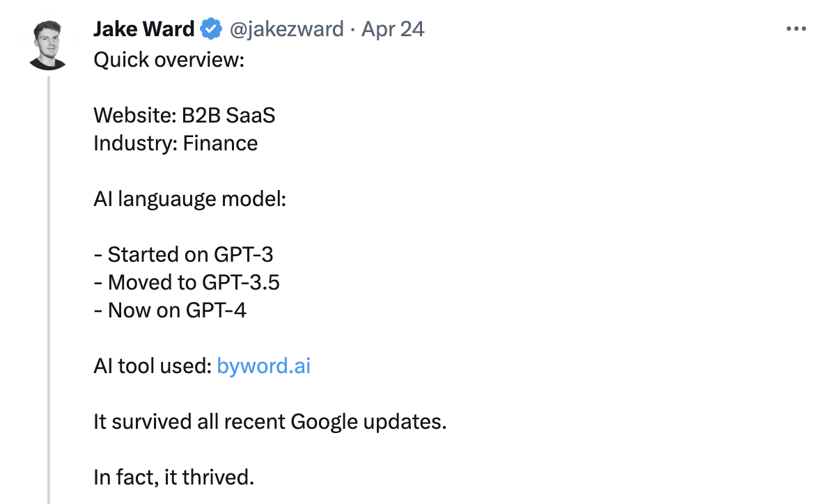Click the "Quick overview:" text line
This screenshot has height=504, width=826.
[169, 60]
